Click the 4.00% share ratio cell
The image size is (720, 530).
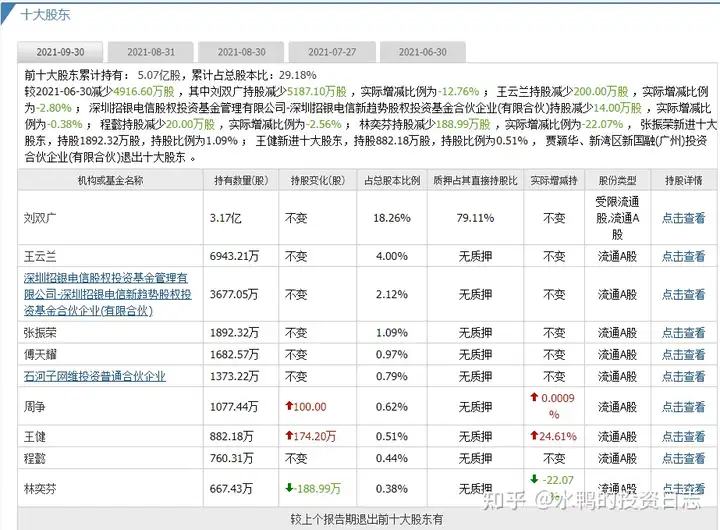point(392,256)
